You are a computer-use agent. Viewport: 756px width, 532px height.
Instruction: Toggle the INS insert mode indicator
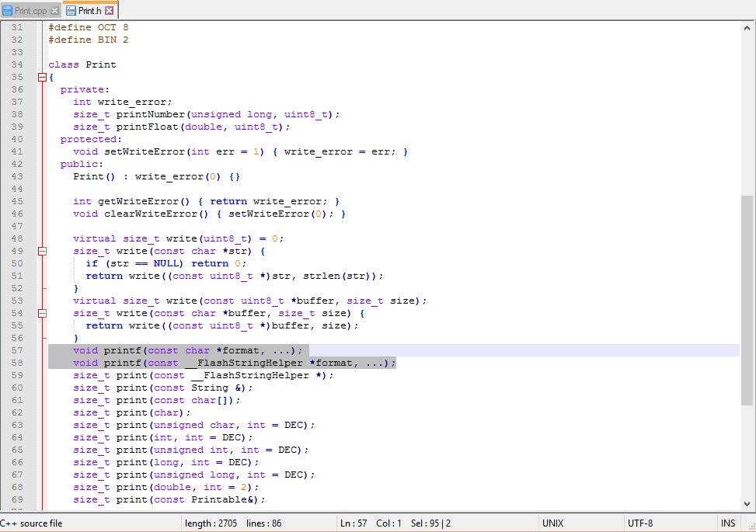[x=728, y=523]
